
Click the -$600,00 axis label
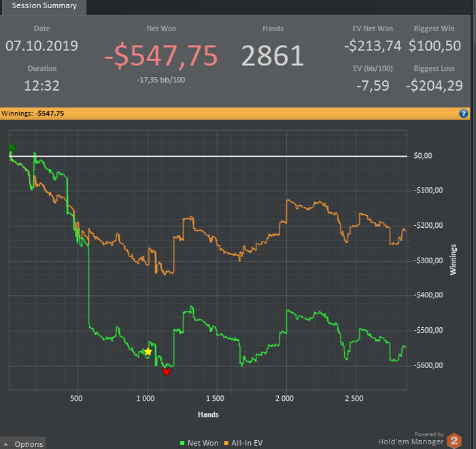pos(428,365)
